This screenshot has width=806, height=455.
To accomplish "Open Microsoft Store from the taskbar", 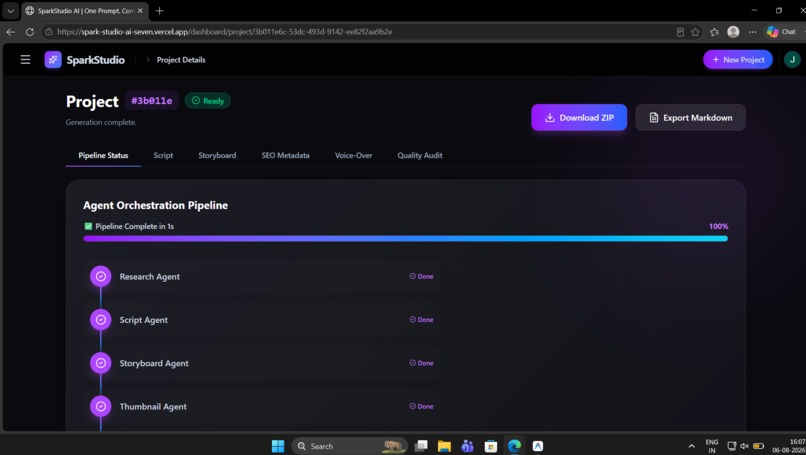I will click(x=491, y=446).
